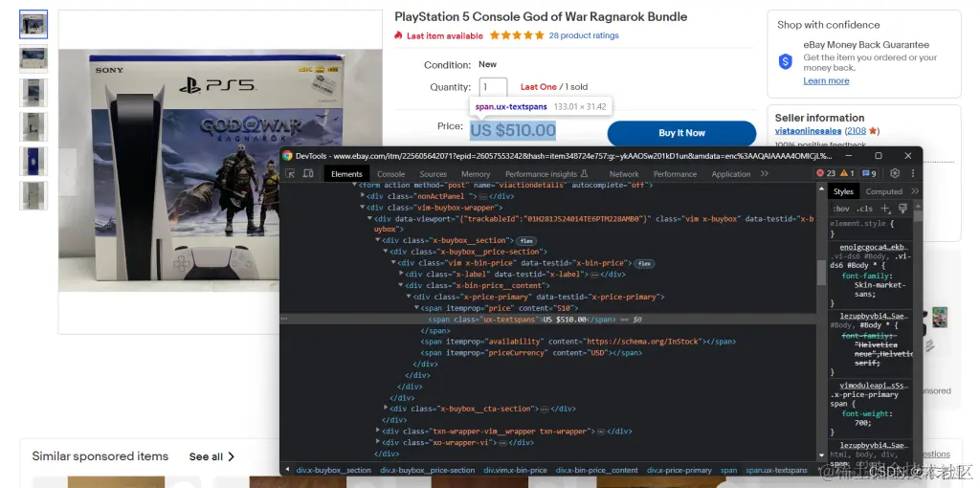This screenshot has height=488, width=980.
Task: Collapse the x-buybox__section div node
Action: 377,240
